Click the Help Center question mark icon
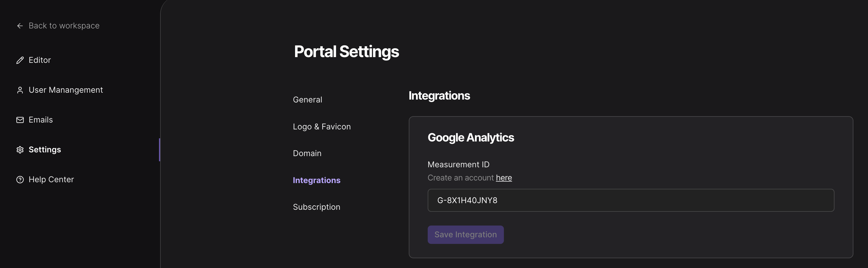 click(x=20, y=180)
